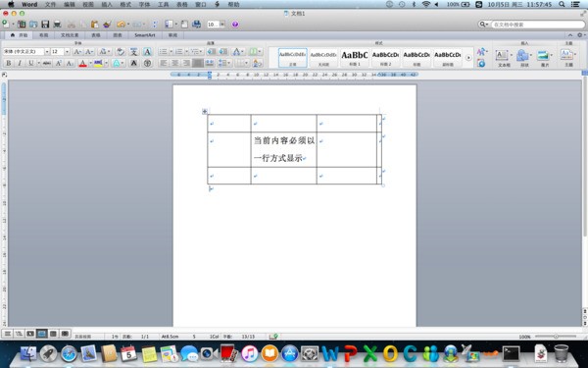Open the toolbar zoom percentage dropdown
588x368 pixels.
coord(222,25)
